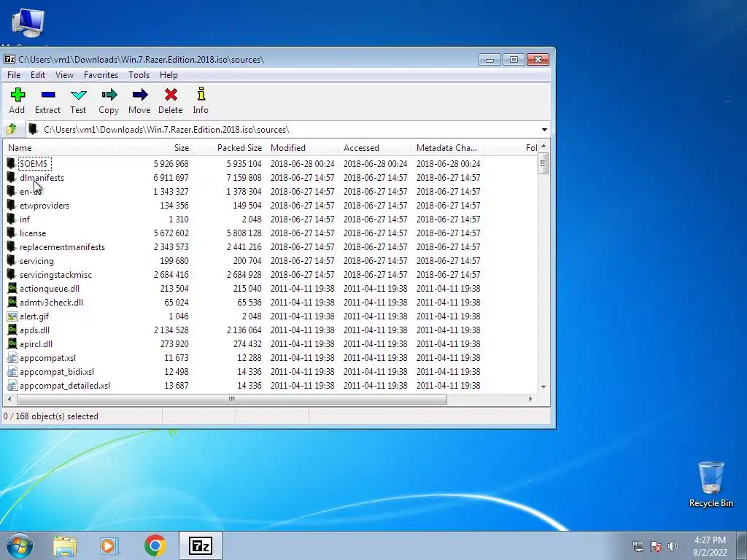Image resolution: width=747 pixels, height=560 pixels.
Task: Open the File menu
Action: tap(14, 75)
